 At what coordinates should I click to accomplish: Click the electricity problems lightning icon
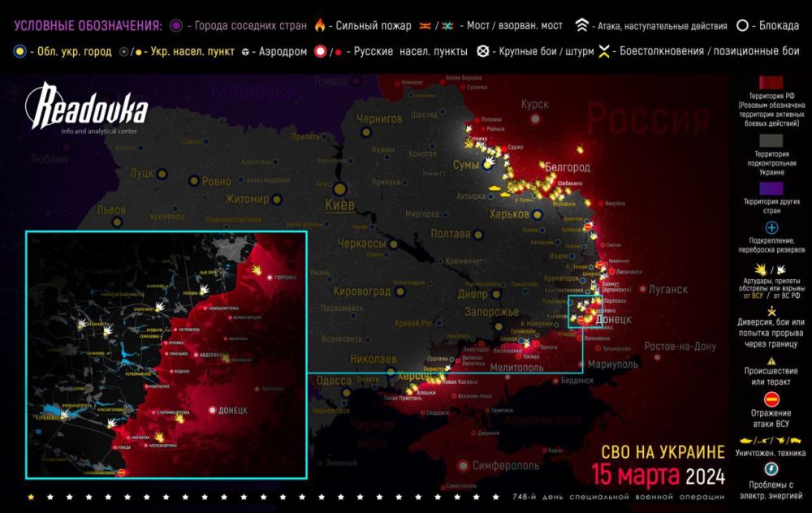click(771, 468)
